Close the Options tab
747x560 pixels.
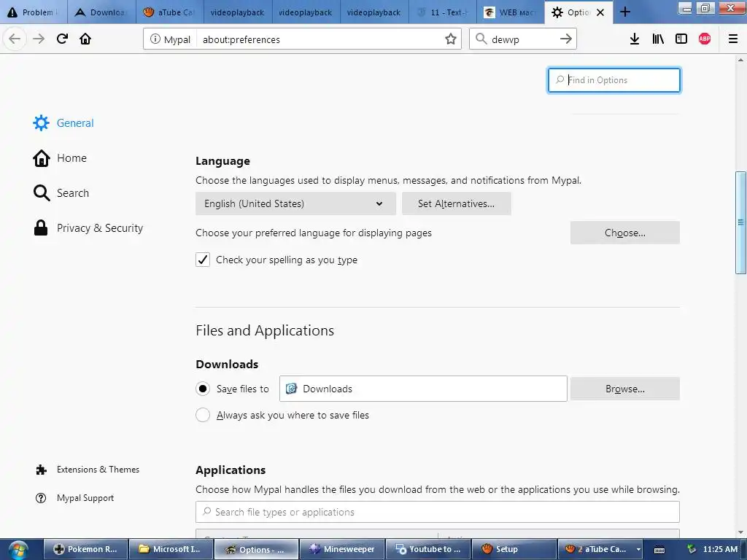click(x=601, y=12)
